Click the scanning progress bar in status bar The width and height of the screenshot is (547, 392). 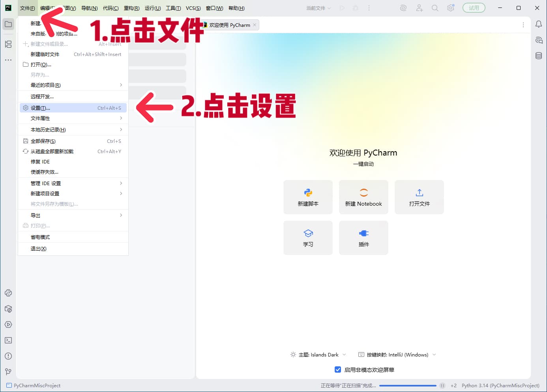(408, 386)
